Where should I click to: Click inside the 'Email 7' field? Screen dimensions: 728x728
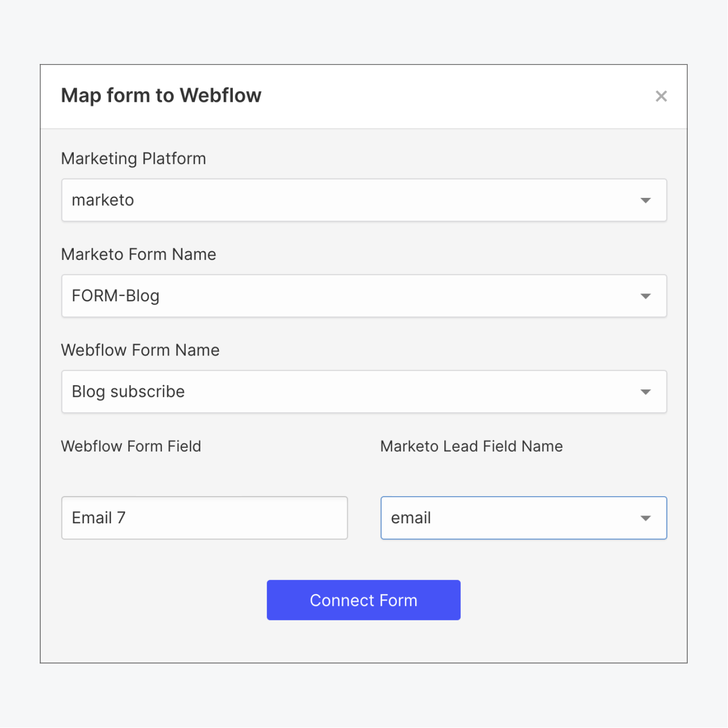[204, 518]
